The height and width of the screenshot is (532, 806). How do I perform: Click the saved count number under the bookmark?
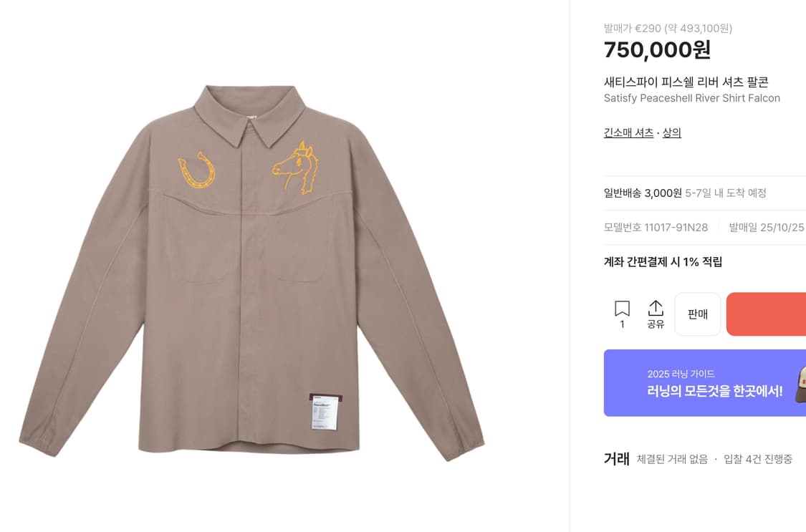[x=621, y=324]
